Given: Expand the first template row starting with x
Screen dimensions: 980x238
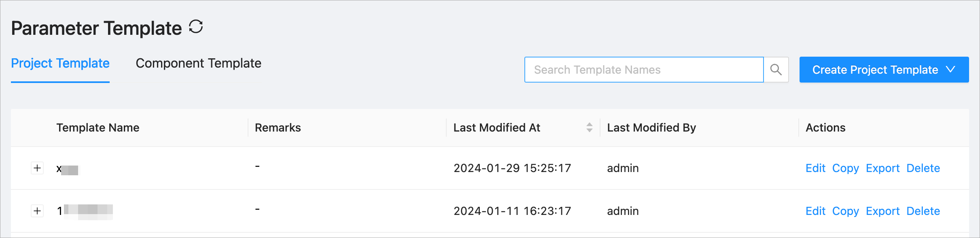Looking at the screenshot, I should tap(37, 168).
